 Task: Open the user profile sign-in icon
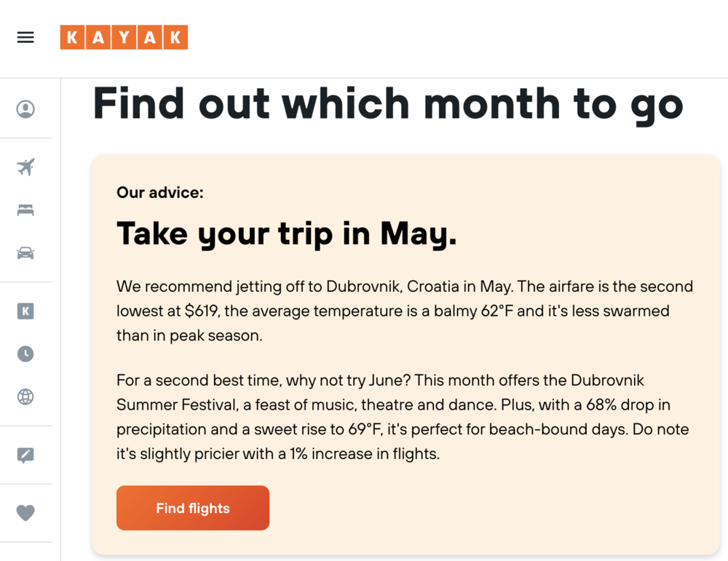coord(25,109)
